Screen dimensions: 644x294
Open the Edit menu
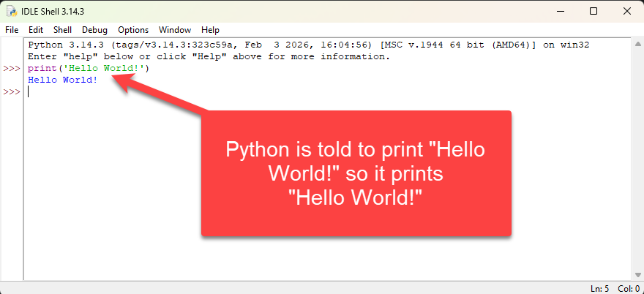coord(36,30)
